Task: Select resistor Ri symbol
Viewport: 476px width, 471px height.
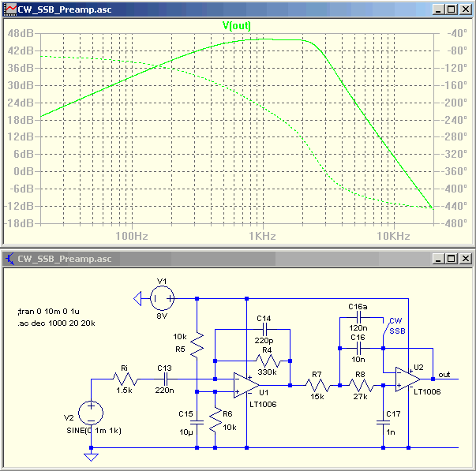Action: click(x=126, y=379)
